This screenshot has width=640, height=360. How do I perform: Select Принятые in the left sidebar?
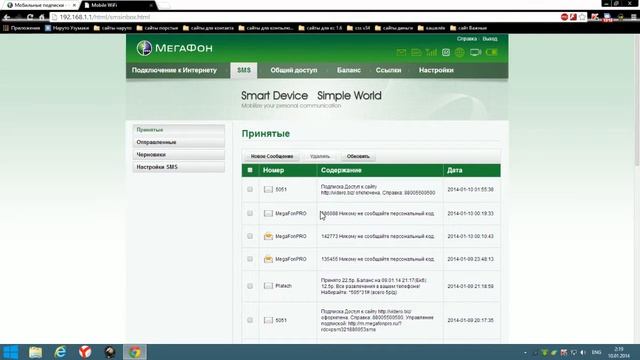click(x=179, y=130)
